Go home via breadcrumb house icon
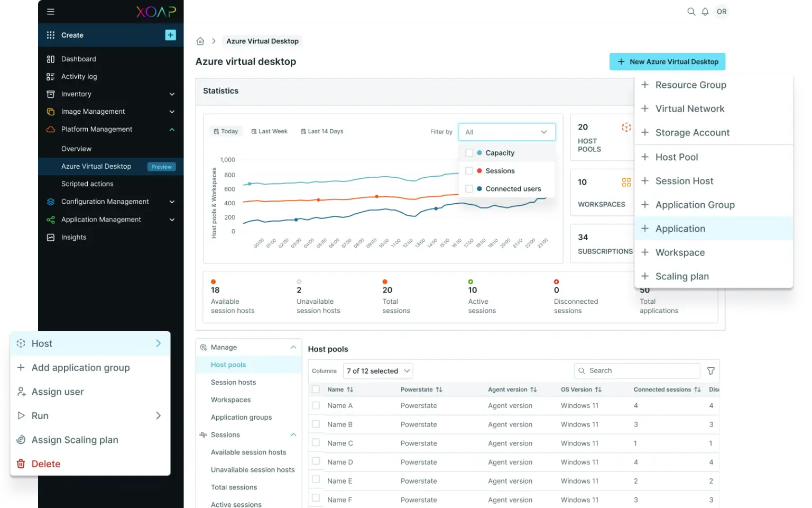 click(200, 41)
